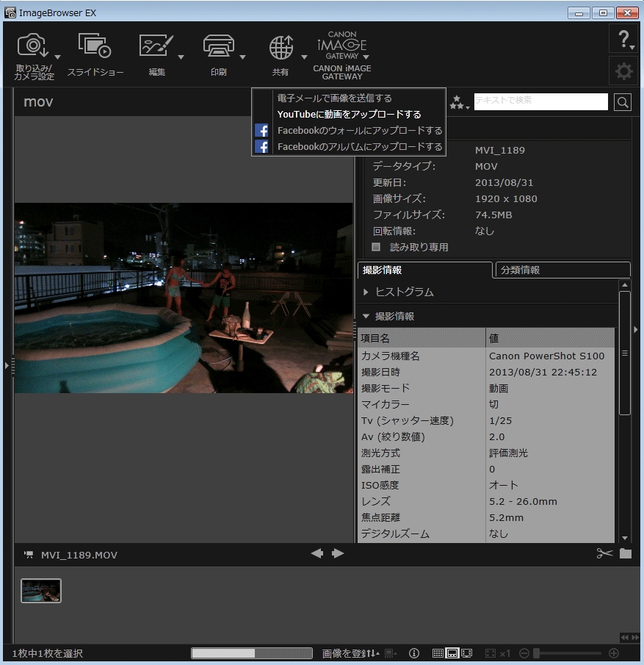Viewport: 644px width, 665px height.
Task: Switch to full screen view mode
Action: (467, 653)
